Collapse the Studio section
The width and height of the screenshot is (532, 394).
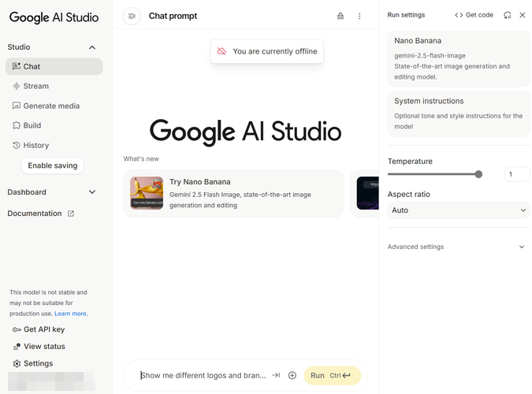92,47
